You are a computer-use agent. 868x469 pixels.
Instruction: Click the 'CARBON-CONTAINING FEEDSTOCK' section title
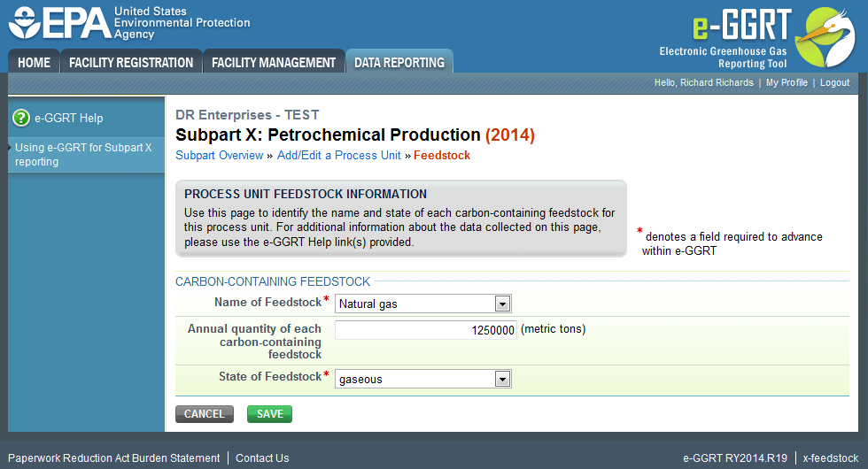tap(273, 281)
